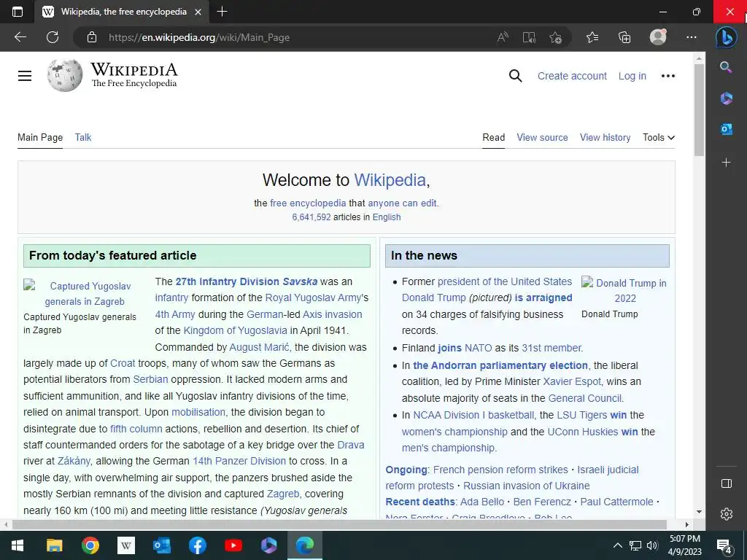Add a new sidebar app
This screenshot has height=560, width=747.
click(x=726, y=163)
